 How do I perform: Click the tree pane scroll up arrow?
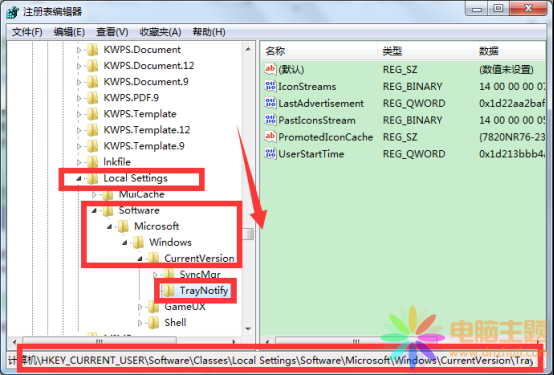click(248, 49)
